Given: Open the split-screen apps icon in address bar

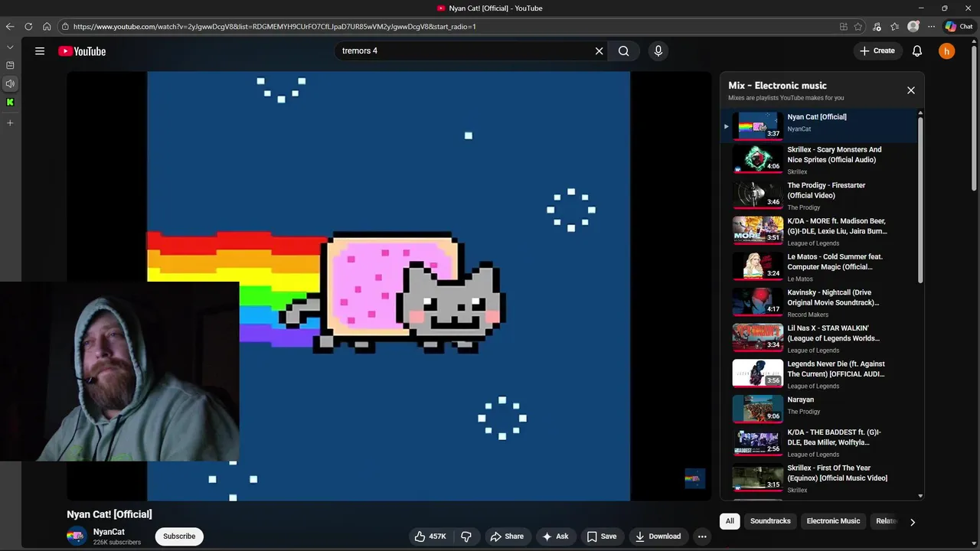Looking at the screenshot, I should pos(844,26).
